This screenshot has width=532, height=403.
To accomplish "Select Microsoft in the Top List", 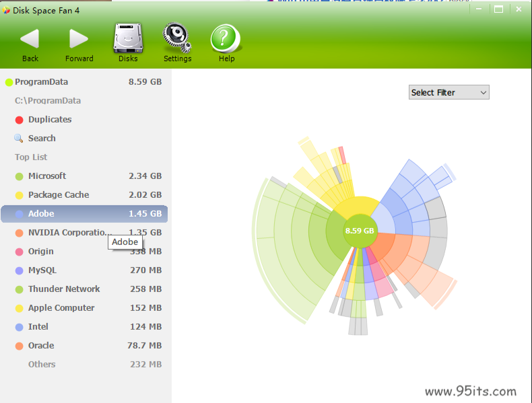I will click(x=84, y=176).
